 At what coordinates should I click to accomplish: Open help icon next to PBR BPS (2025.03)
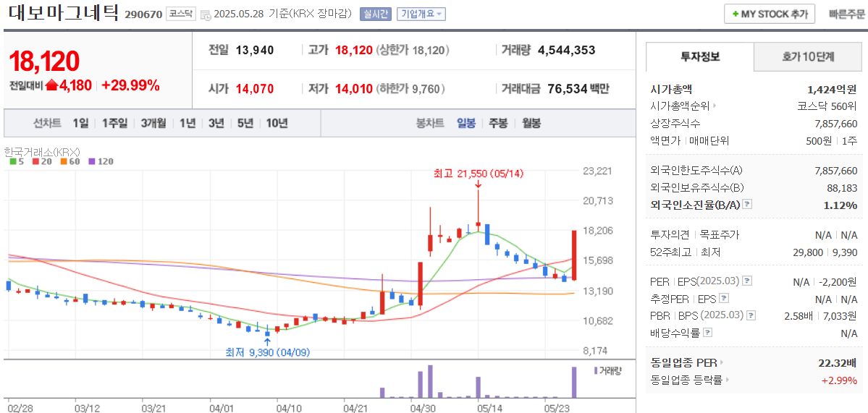[751, 315]
